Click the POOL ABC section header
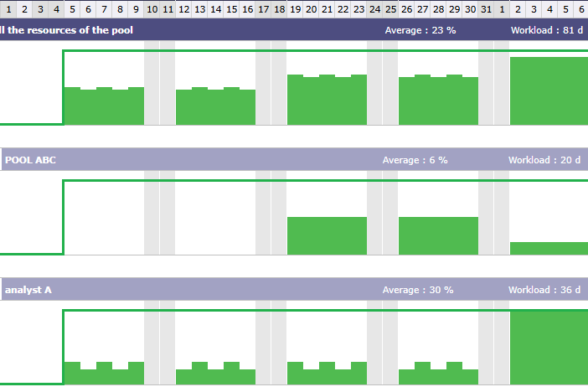Screen dimensions: 588x392 point(30,160)
